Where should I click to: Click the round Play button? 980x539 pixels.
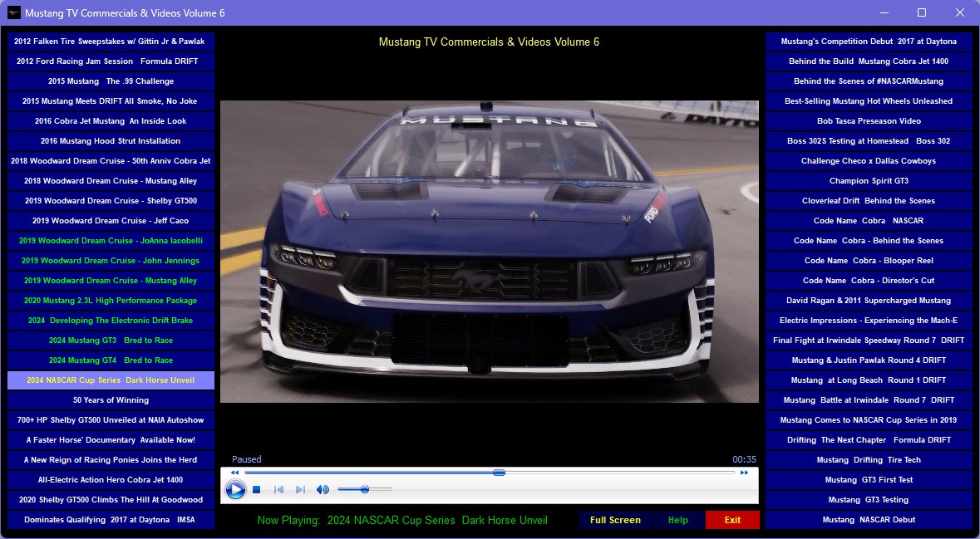click(x=235, y=490)
